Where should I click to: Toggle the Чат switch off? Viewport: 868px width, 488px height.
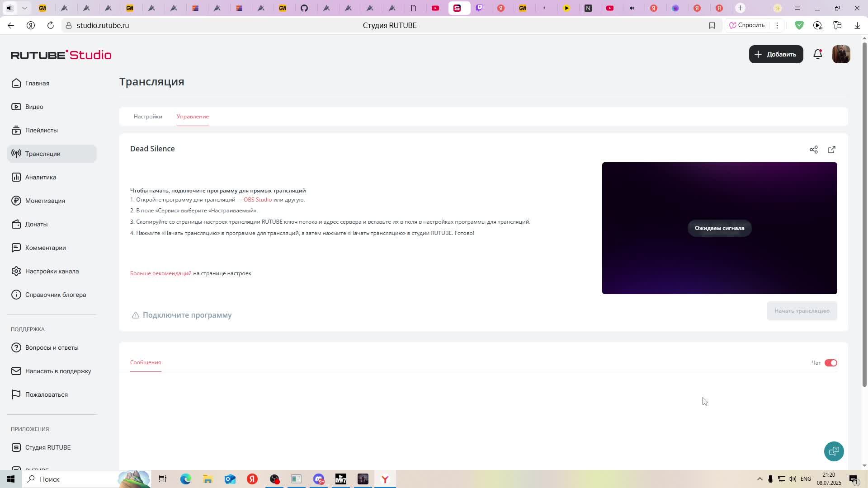tap(831, 363)
